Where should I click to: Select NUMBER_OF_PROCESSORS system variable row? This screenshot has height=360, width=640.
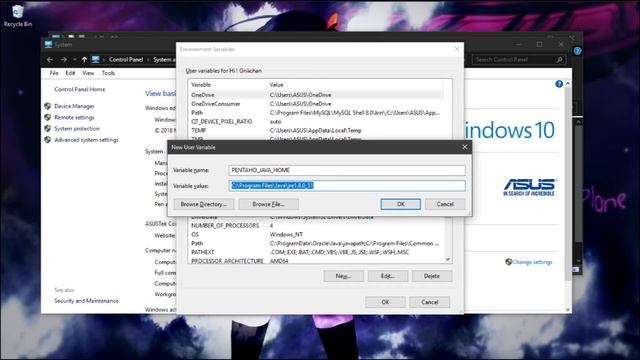coord(316,225)
